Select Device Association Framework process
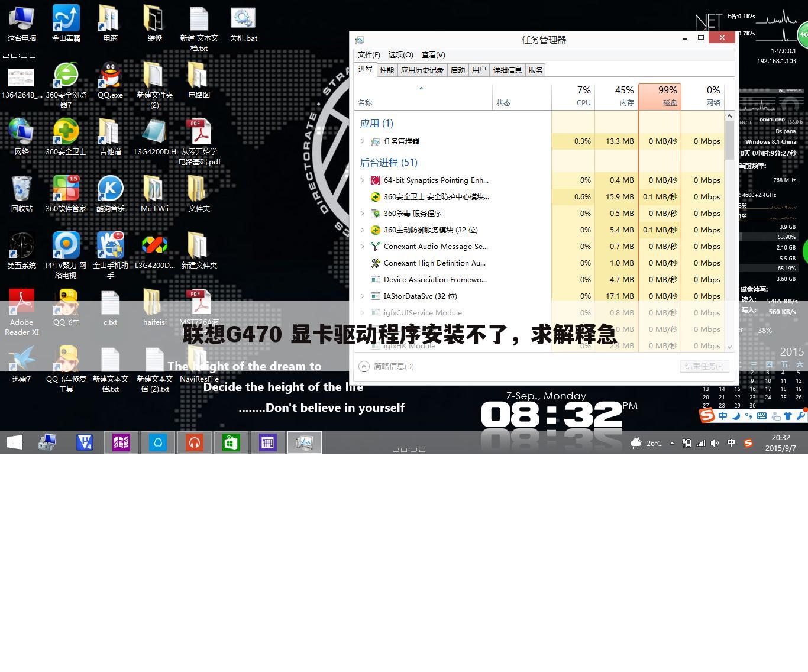Viewport: 808px width, 672px height. [539, 280]
